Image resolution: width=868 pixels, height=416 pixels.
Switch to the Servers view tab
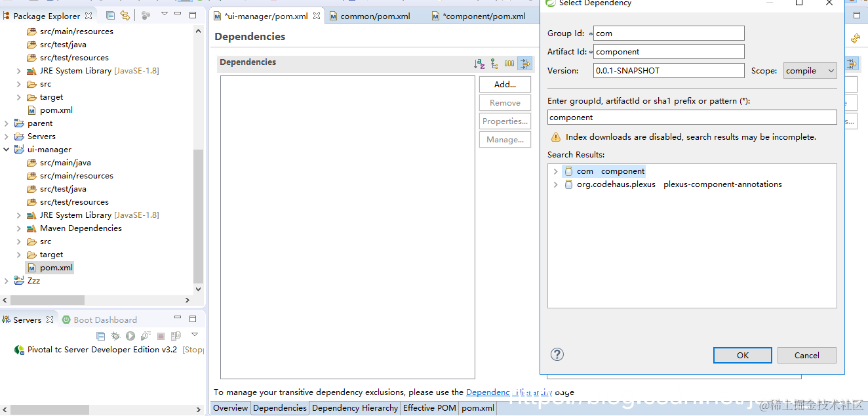[x=28, y=320]
